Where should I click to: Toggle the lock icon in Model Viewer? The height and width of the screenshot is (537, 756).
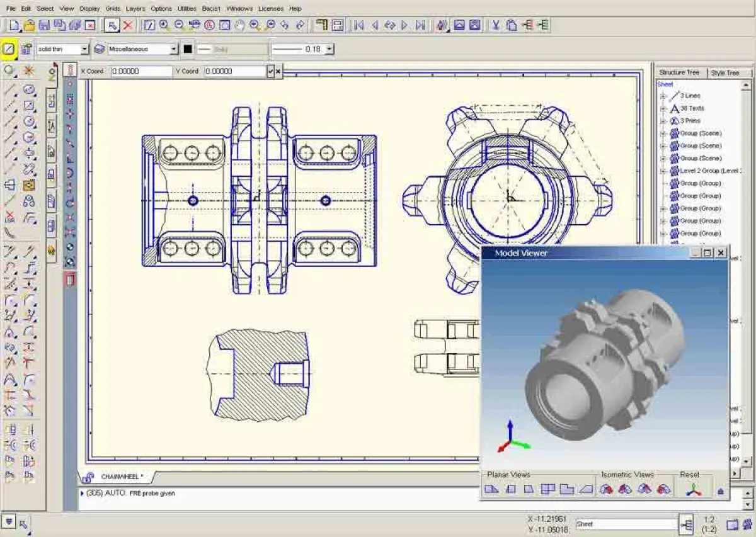click(721, 490)
